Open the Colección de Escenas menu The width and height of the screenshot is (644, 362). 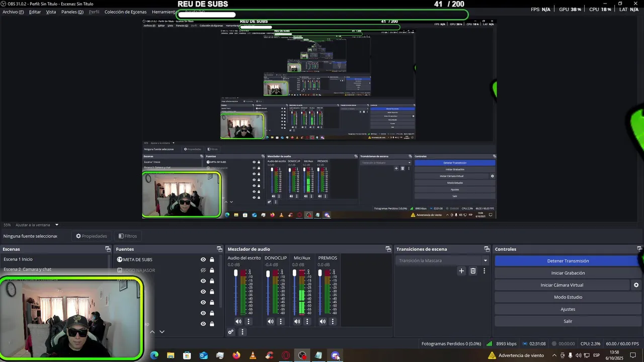(125, 12)
